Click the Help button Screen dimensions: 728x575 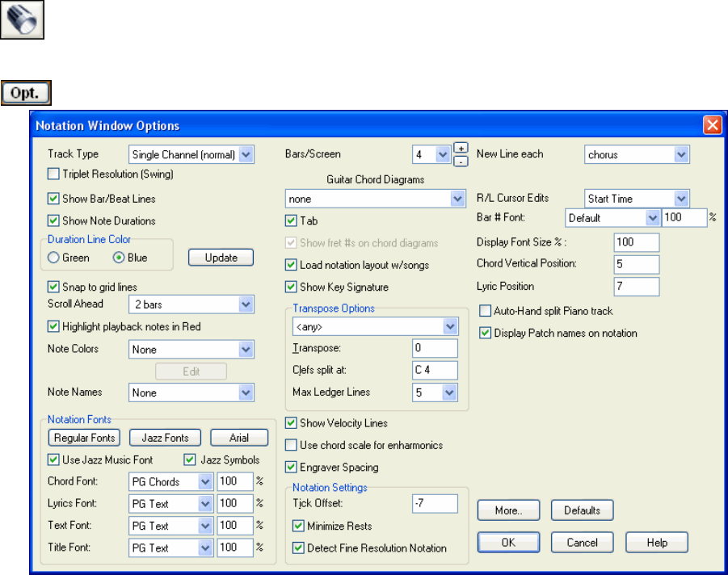click(x=656, y=543)
